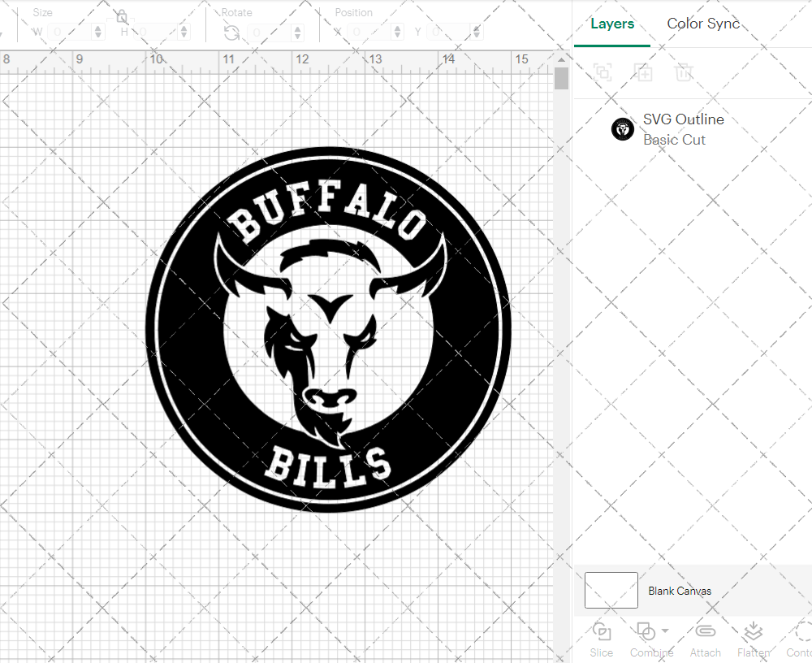Duplicate the selected layer
This screenshot has height=663, width=812.
coord(644,72)
